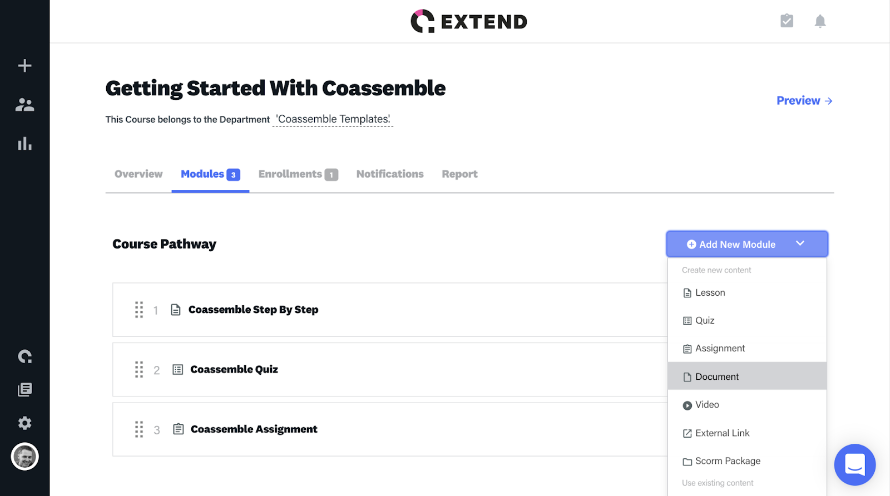Open the Coassemble Step By Step module

[x=253, y=310]
